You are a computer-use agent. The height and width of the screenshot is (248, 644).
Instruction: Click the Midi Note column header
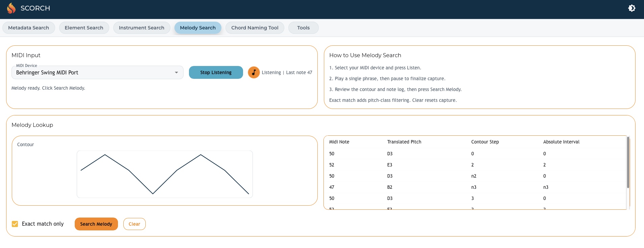point(339,142)
